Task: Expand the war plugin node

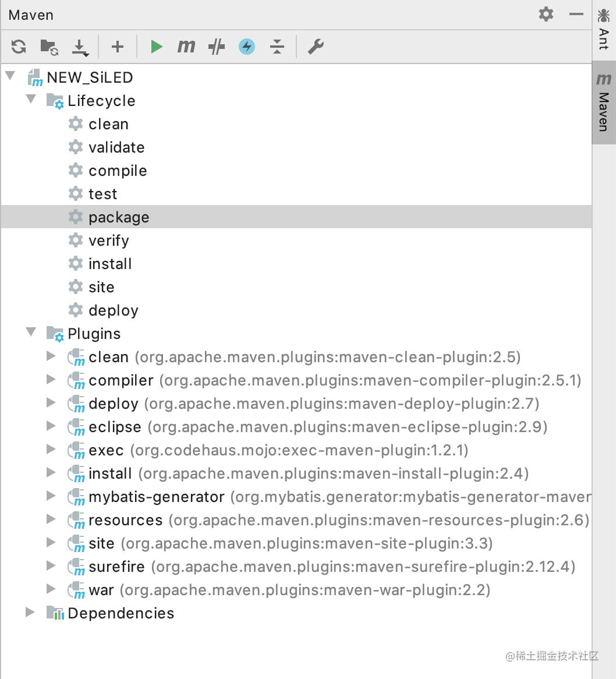Action: pos(51,589)
